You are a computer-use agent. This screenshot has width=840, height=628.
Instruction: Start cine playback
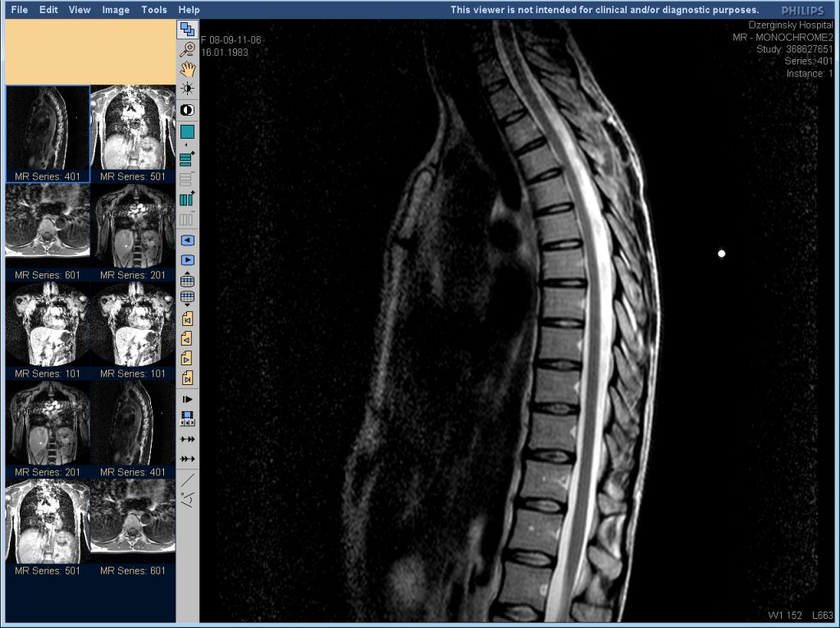[x=188, y=400]
